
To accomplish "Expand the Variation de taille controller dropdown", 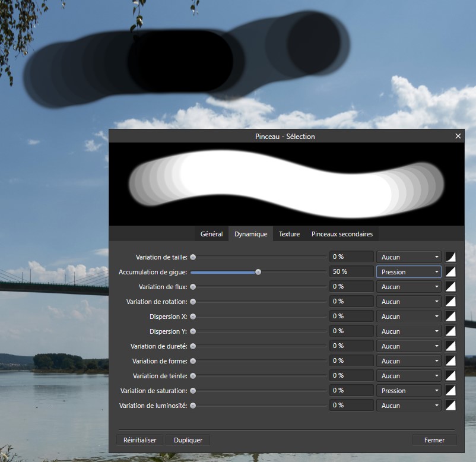I will [409, 257].
